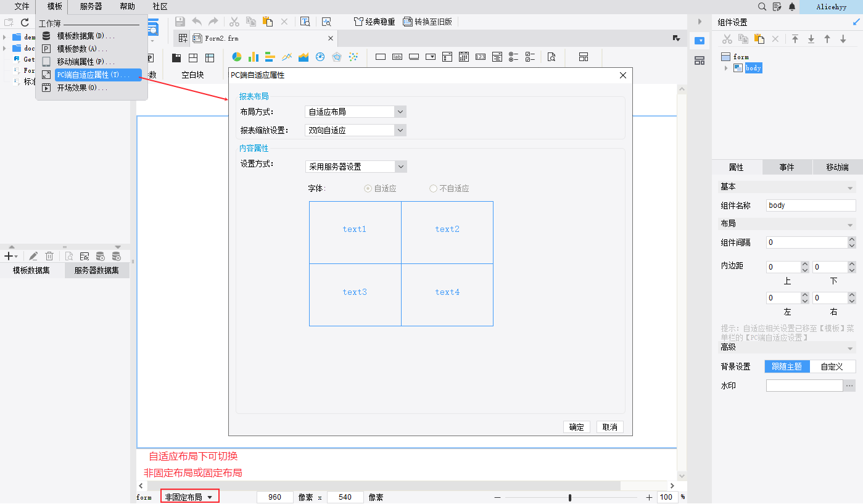Insert a column chart component
The image size is (863, 504).
click(254, 57)
